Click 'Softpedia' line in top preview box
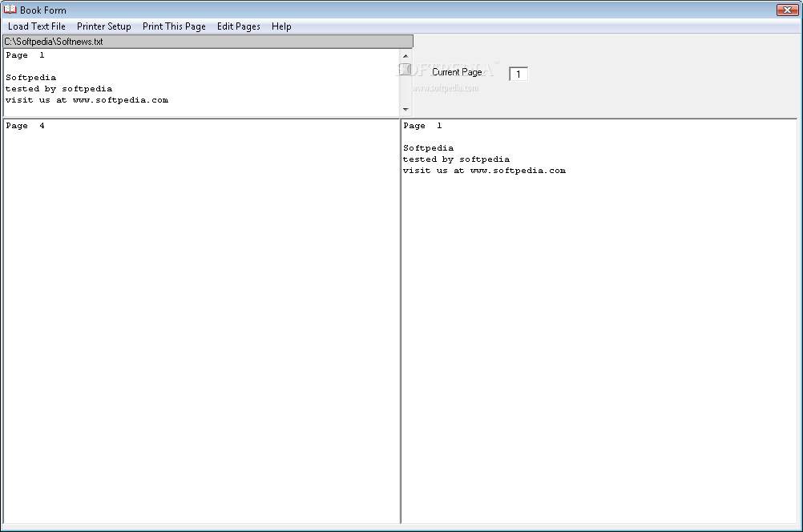803x532 pixels. click(x=30, y=78)
